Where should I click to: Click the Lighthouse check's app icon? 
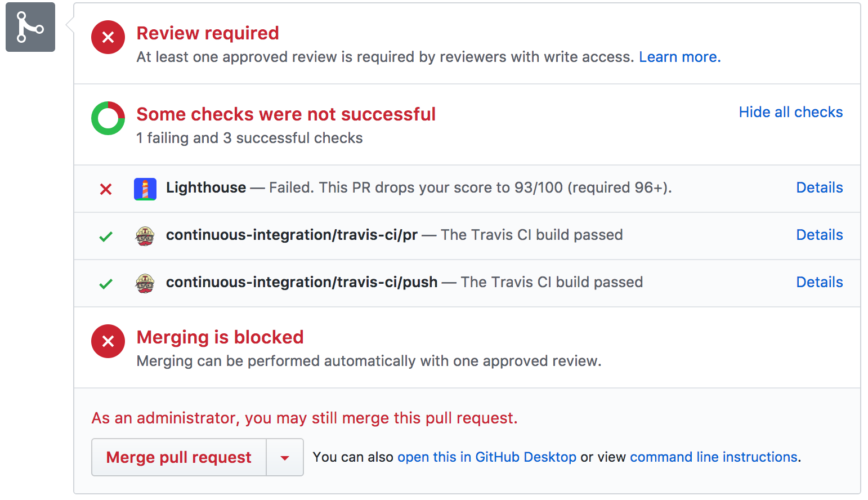point(145,188)
